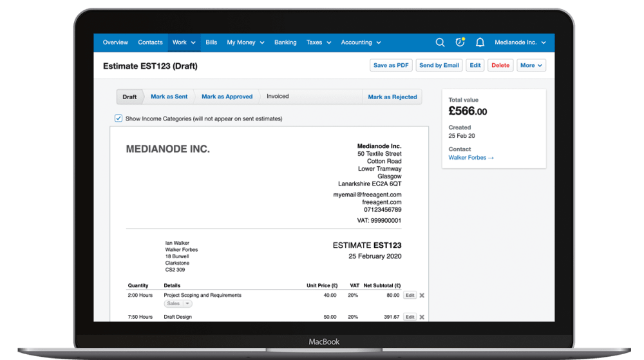Go to the Overview tab
This screenshot has width=644, height=360.
115,43
